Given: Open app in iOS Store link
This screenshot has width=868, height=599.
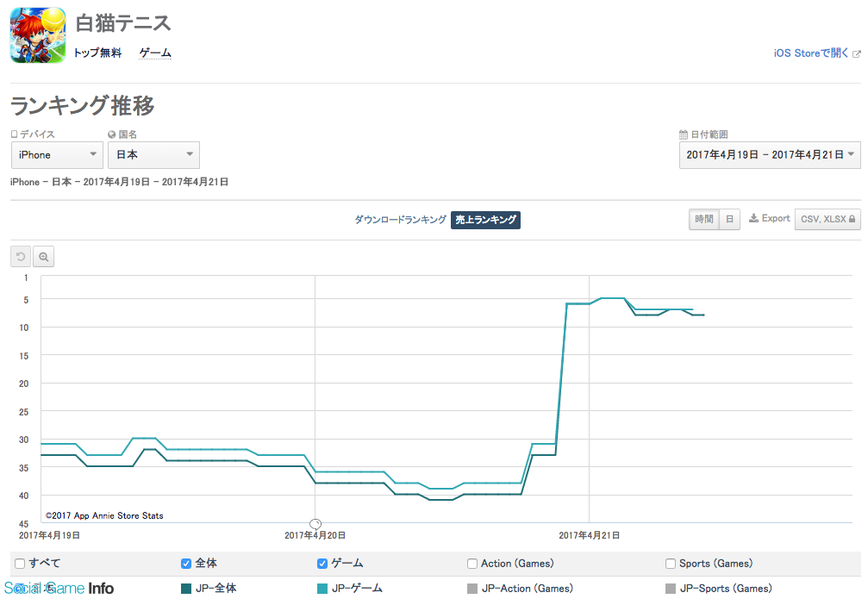Looking at the screenshot, I should click(x=811, y=53).
